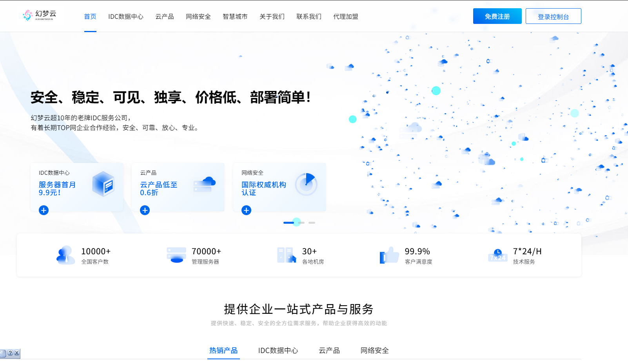Click the 管理服务器 label
The height and width of the screenshot is (364, 628).
205,262
